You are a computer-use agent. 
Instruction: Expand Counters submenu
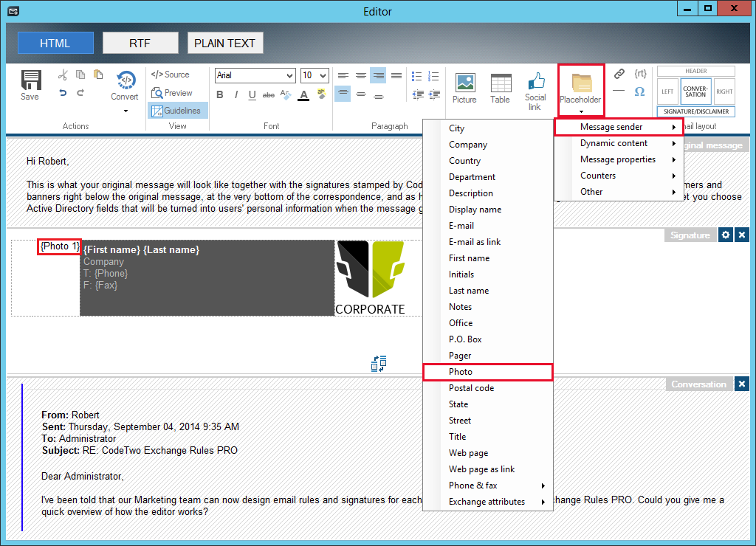pyautogui.click(x=618, y=176)
